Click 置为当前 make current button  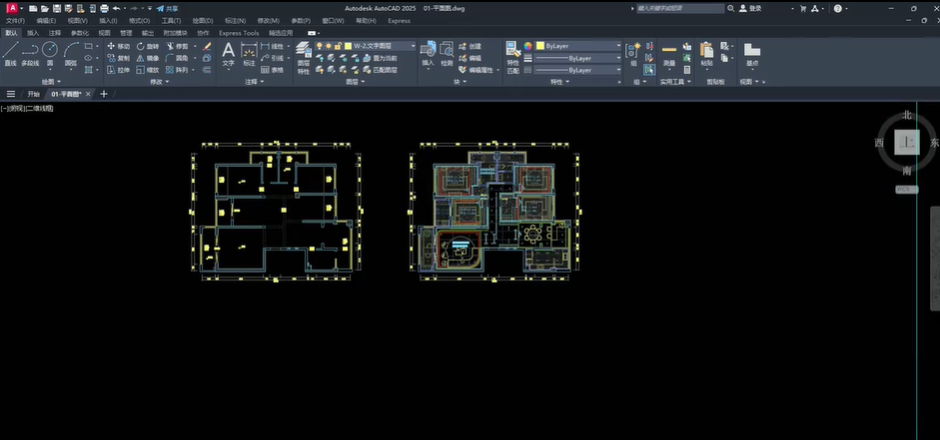point(379,58)
